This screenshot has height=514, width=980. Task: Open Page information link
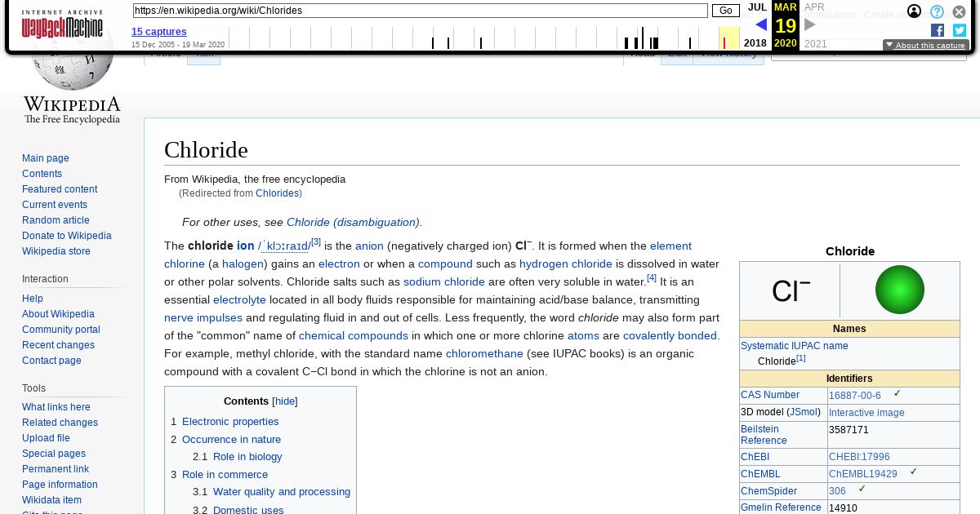pos(60,485)
